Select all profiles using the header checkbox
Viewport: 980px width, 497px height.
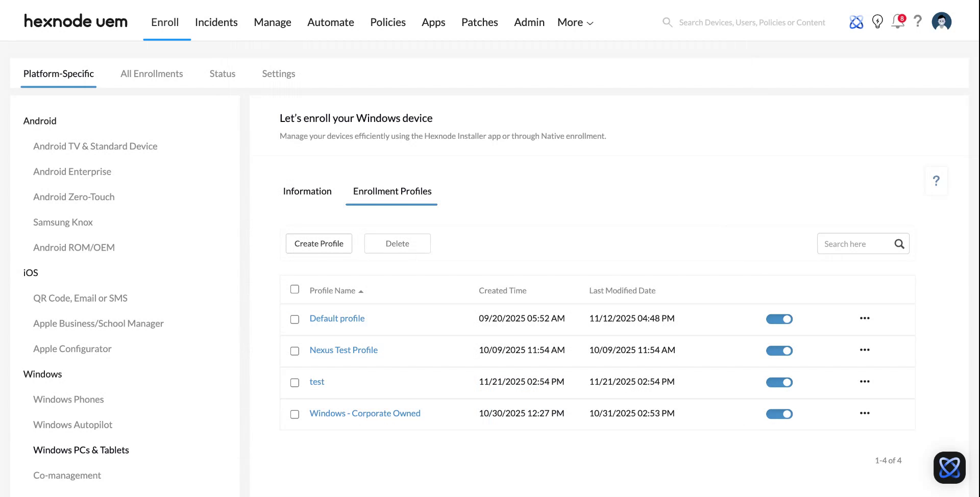pyautogui.click(x=295, y=289)
